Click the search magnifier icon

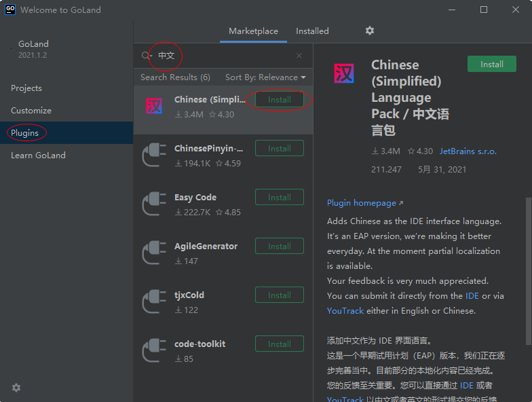(x=146, y=56)
